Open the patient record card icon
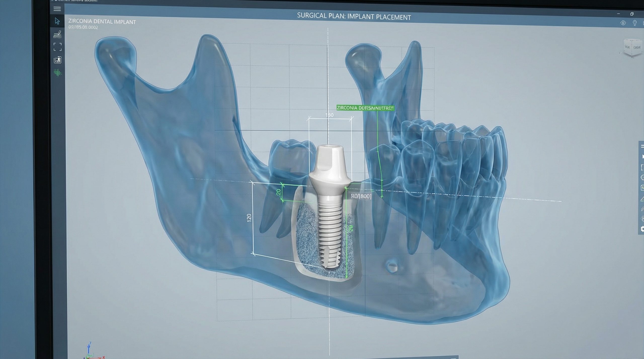This screenshot has width=644, height=359. coord(57,60)
